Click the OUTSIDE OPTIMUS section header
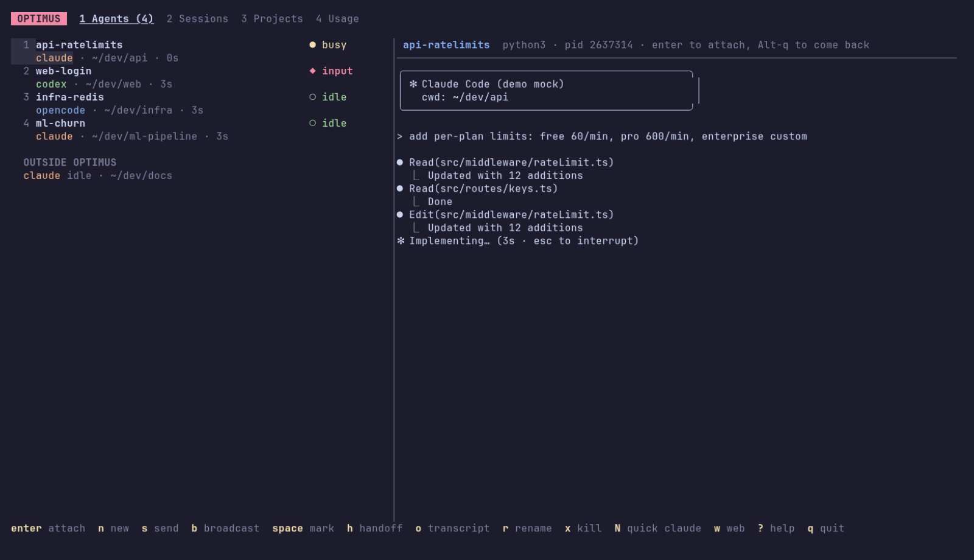The height and width of the screenshot is (560, 974). (x=70, y=163)
